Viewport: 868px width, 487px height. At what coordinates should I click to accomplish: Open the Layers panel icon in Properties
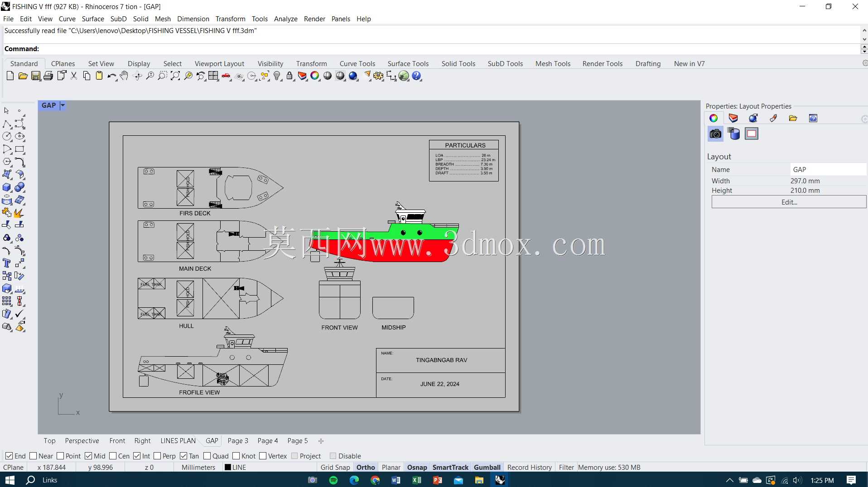[733, 118]
